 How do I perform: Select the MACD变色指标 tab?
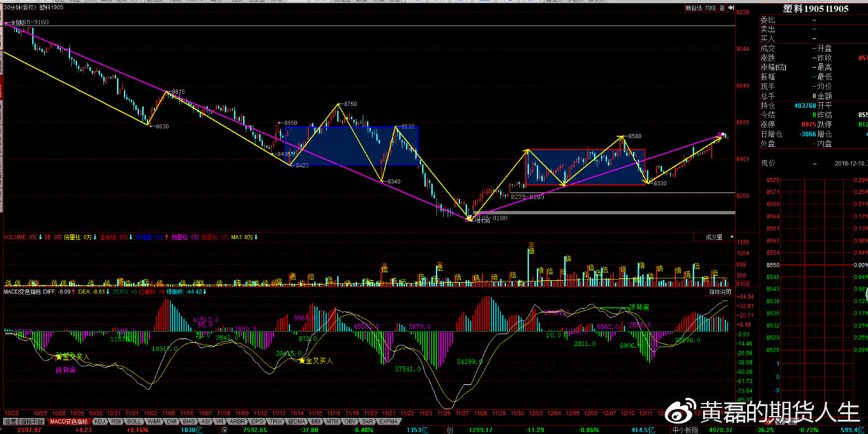tap(69, 421)
